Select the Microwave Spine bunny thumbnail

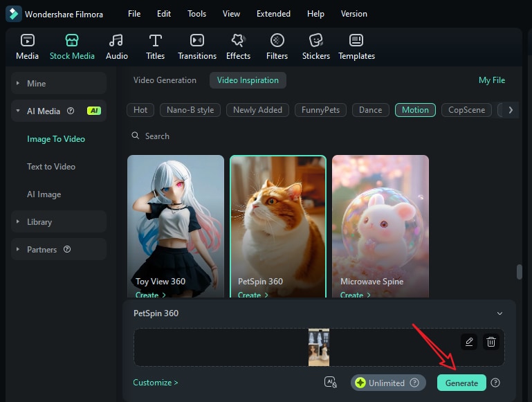click(380, 226)
